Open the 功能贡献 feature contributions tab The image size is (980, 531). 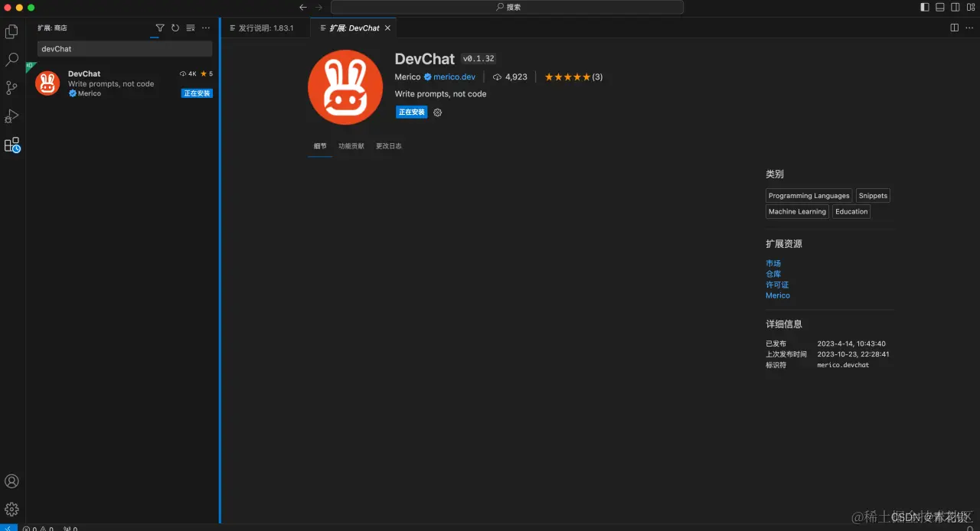pos(351,146)
